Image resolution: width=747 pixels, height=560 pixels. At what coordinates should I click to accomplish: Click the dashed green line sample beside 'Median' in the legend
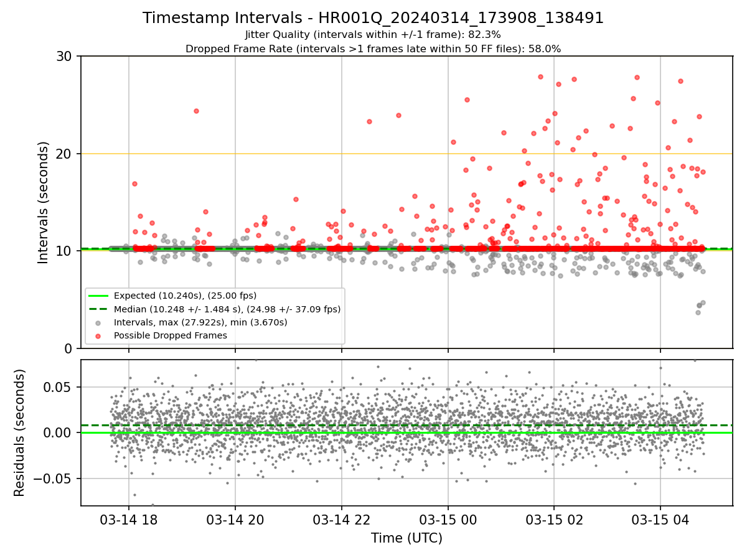pyautogui.click(x=98, y=309)
